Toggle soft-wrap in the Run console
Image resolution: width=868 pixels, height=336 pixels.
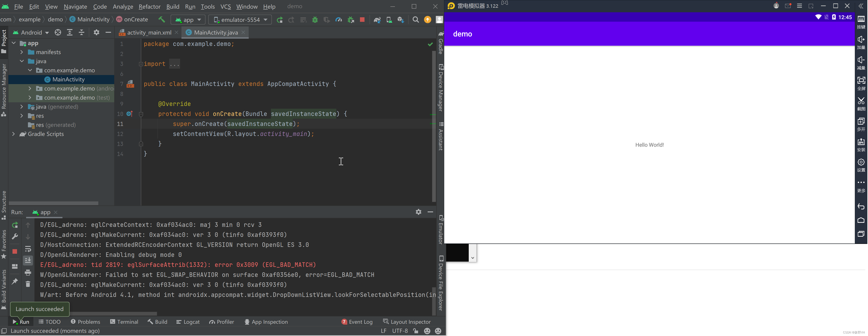(28, 249)
